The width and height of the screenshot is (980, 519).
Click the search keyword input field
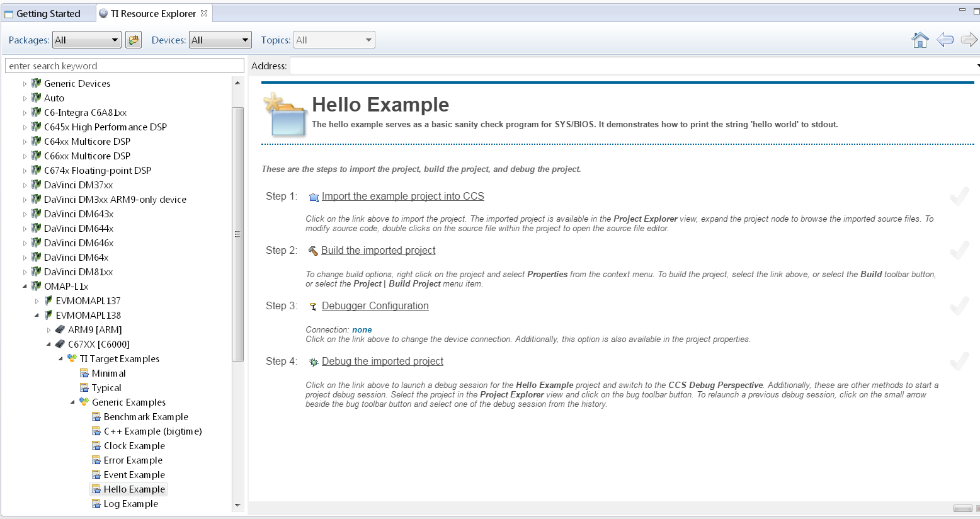[x=125, y=66]
